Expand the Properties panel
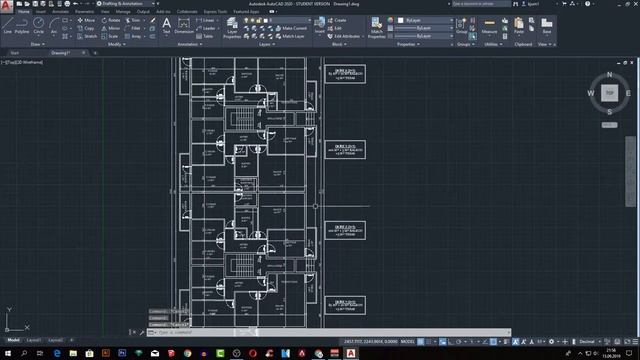This screenshot has height=360, width=640. click(x=408, y=44)
